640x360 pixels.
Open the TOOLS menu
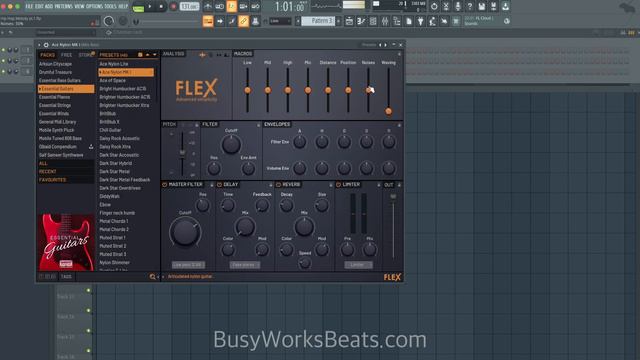point(110,7)
